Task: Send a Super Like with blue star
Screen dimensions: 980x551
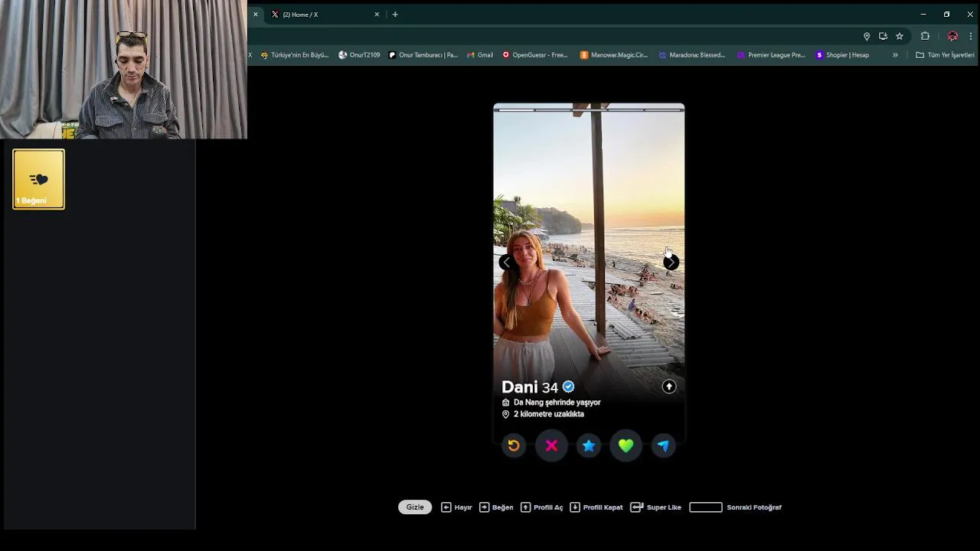Action: 589,445
